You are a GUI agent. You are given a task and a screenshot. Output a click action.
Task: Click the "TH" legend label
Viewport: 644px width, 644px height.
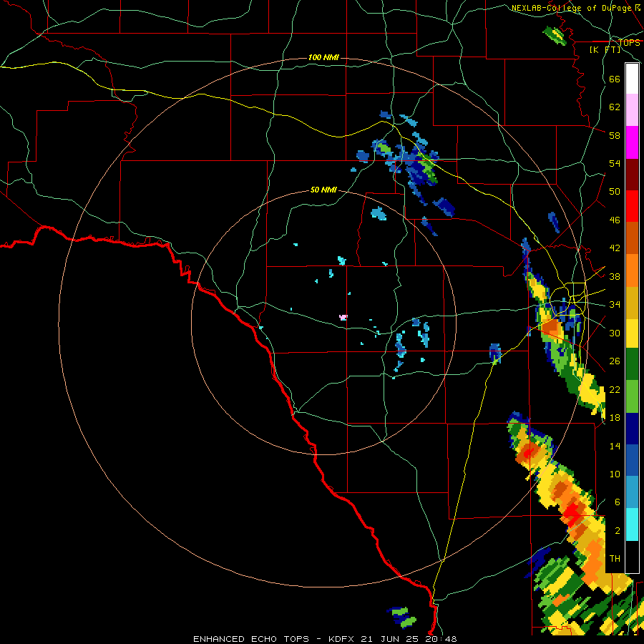[x=615, y=559]
